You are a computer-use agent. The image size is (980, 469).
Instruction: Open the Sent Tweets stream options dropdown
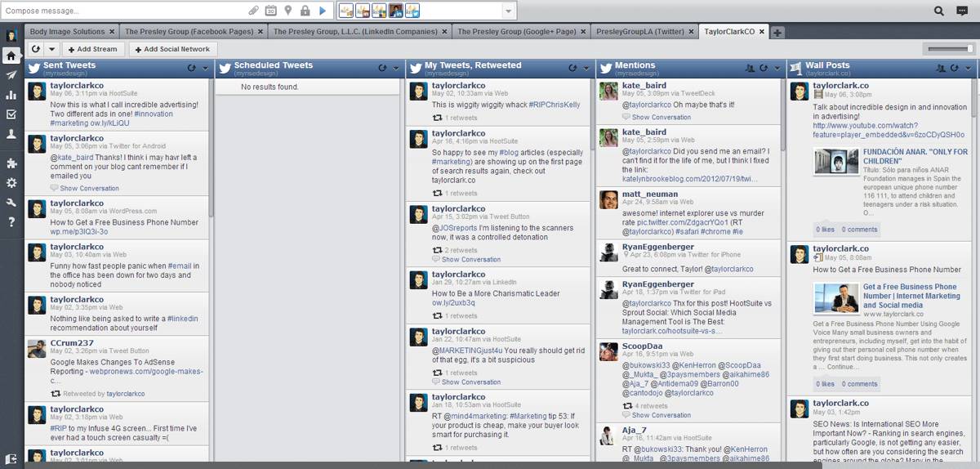[203, 69]
